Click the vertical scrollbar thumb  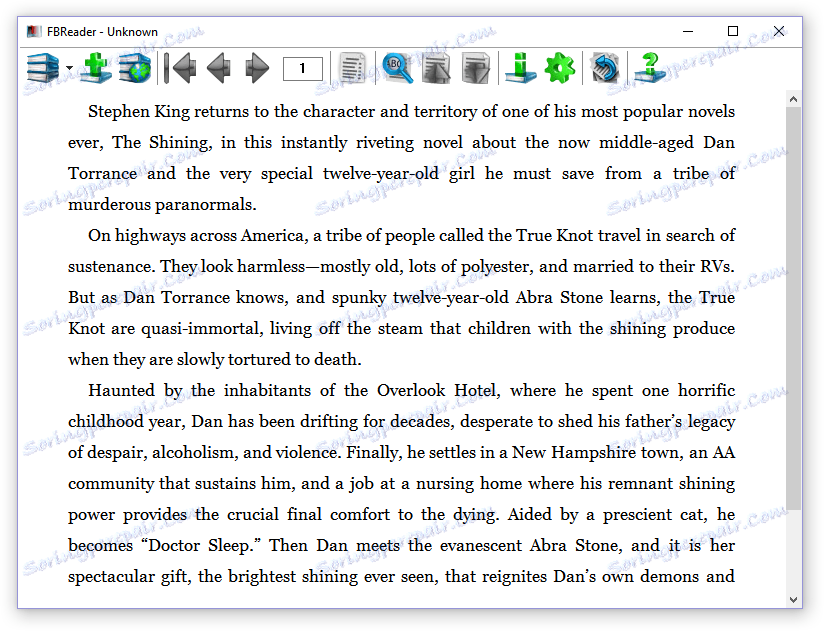(793, 309)
